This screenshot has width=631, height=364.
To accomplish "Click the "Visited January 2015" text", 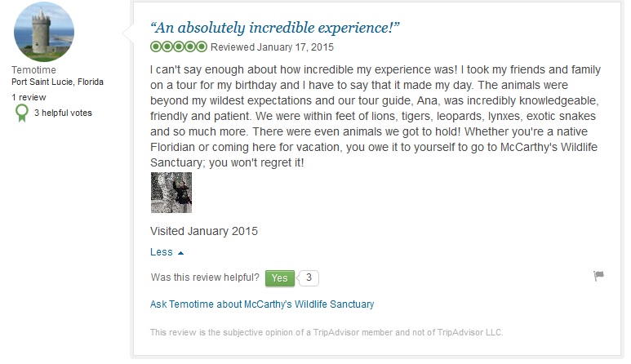I will [x=204, y=231].
